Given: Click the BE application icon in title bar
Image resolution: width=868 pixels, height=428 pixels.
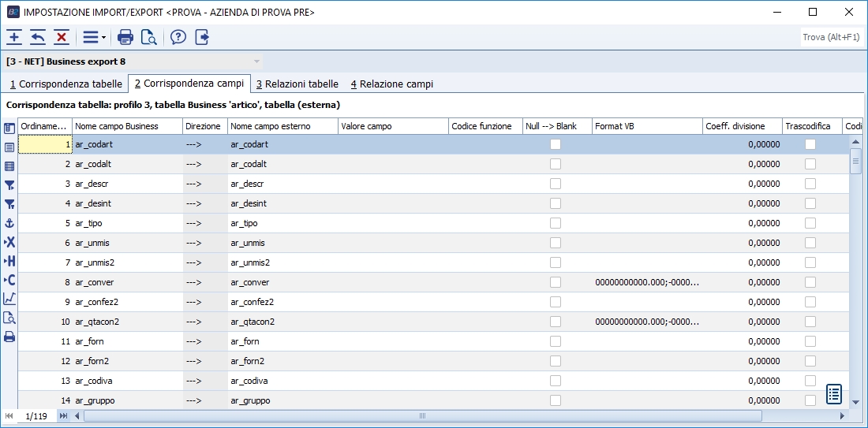Looking at the screenshot, I should (13, 12).
